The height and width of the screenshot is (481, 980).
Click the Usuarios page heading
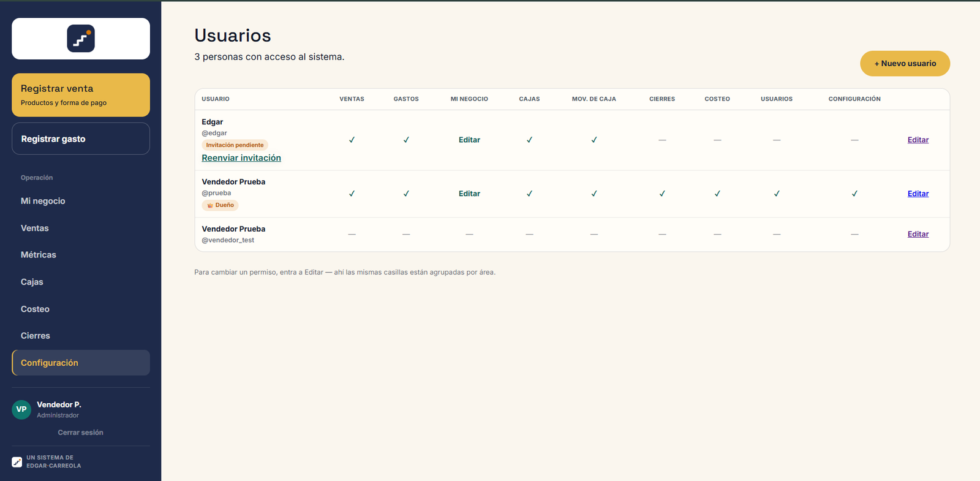[233, 36]
